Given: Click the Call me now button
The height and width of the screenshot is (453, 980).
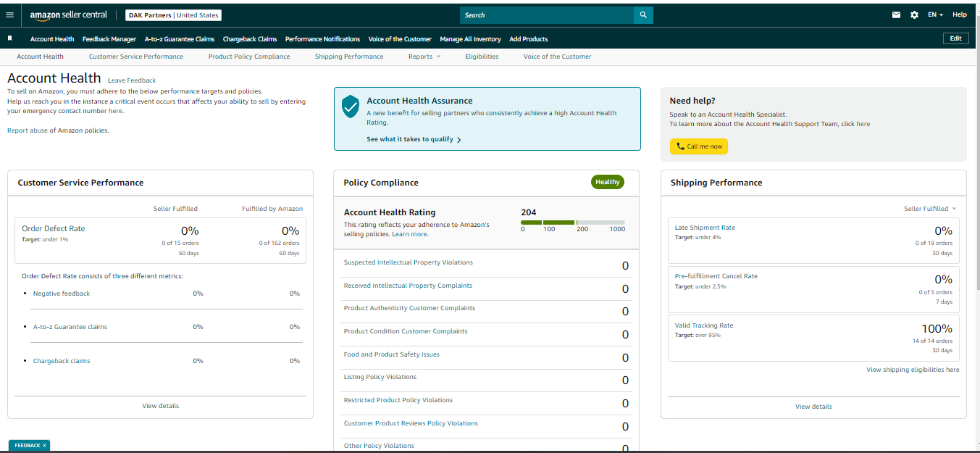Looking at the screenshot, I should click(x=699, y=146).
